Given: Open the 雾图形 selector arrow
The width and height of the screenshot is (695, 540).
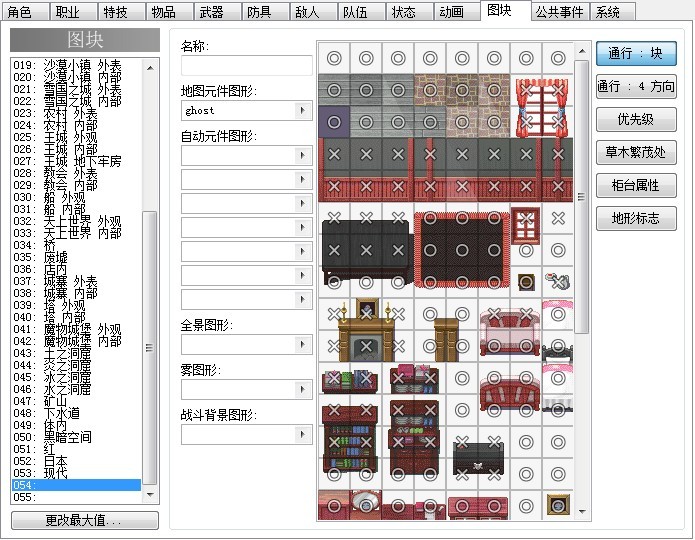Looking at the screenshot, I should pos(303,389).
